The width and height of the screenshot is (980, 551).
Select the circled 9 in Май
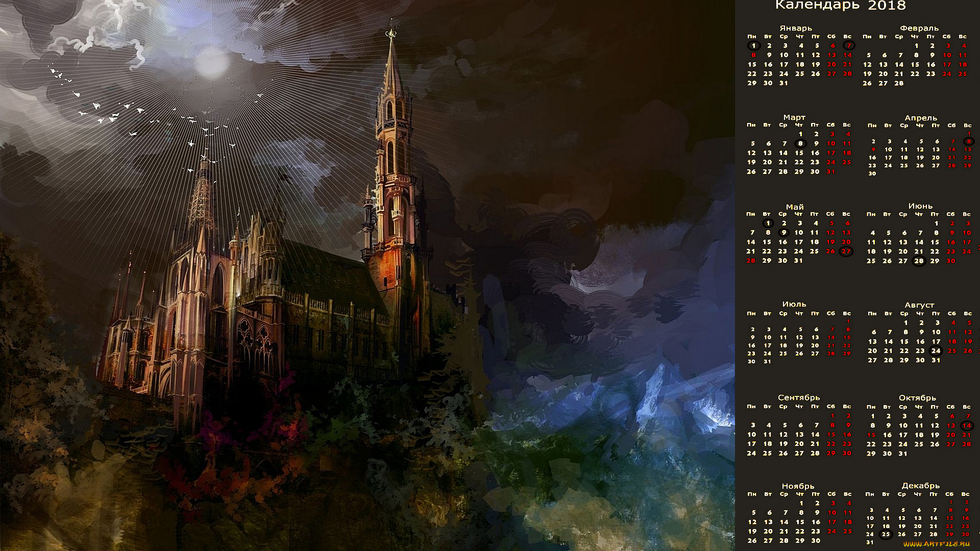[x=783, y=233]
